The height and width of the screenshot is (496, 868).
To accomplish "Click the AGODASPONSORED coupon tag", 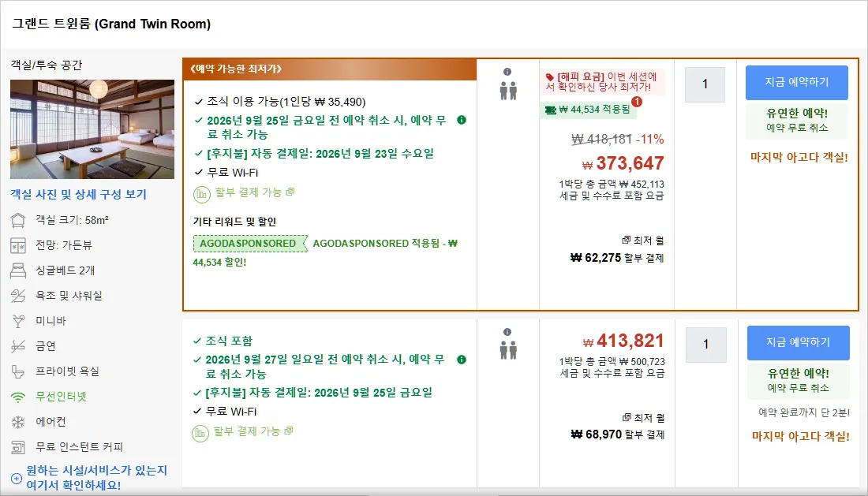I will click(x=249, y=244).
